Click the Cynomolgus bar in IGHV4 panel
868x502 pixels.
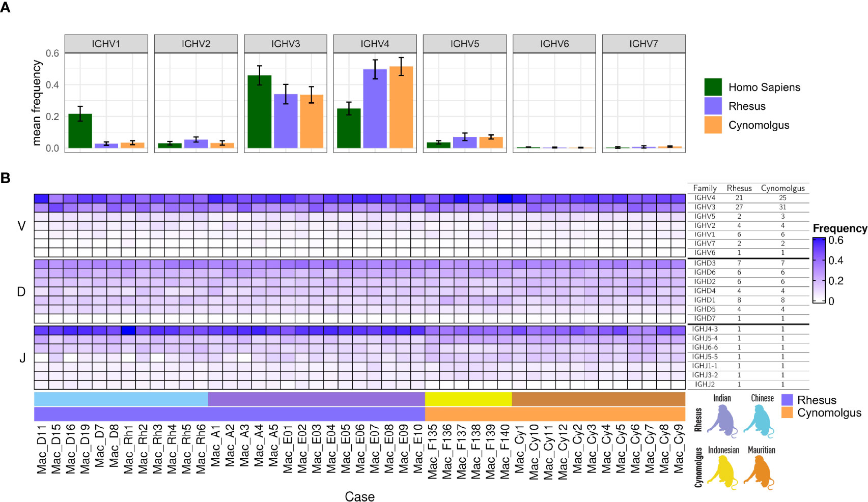401,107
